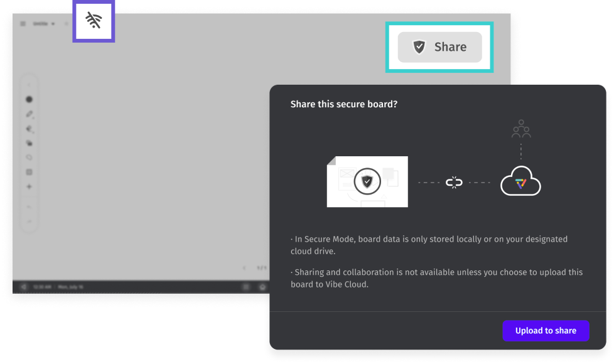Collapse the left toolbar with top chevron

pyautogui.click(x=29, y=85)
